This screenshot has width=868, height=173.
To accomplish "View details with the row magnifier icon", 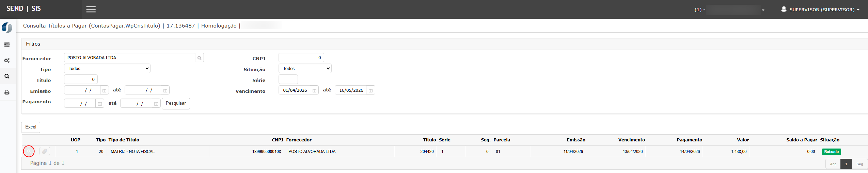I will (x=29, y=151).
